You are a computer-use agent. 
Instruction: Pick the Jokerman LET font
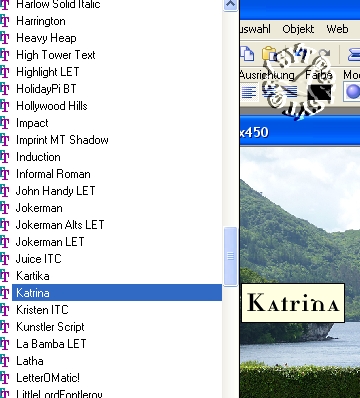[50, 242]
